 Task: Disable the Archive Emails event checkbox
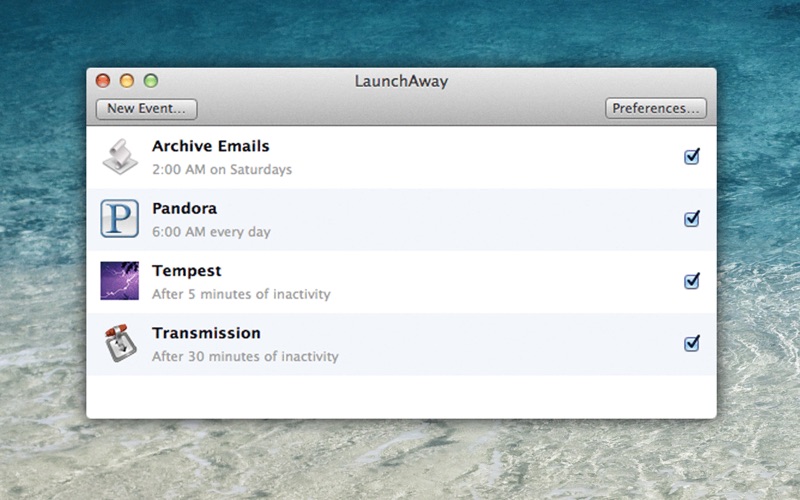692,156
